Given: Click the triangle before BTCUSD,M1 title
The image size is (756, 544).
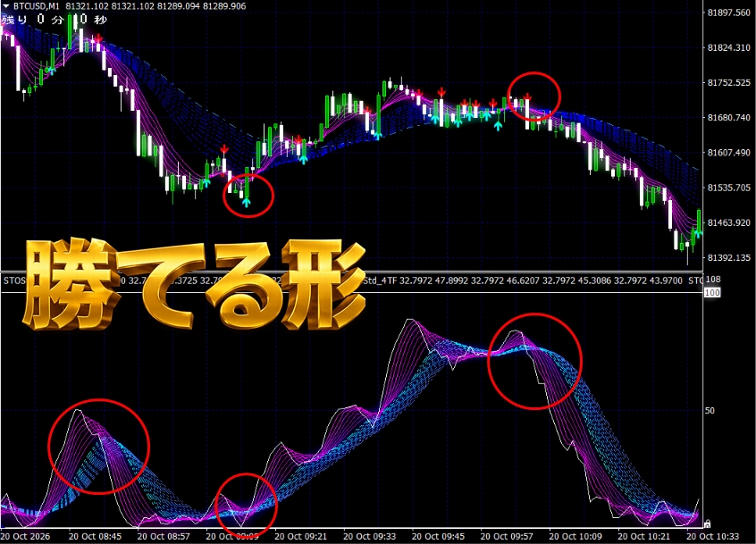Looking at the screenshot, I should pyautogui.click(x=6, y=6).
